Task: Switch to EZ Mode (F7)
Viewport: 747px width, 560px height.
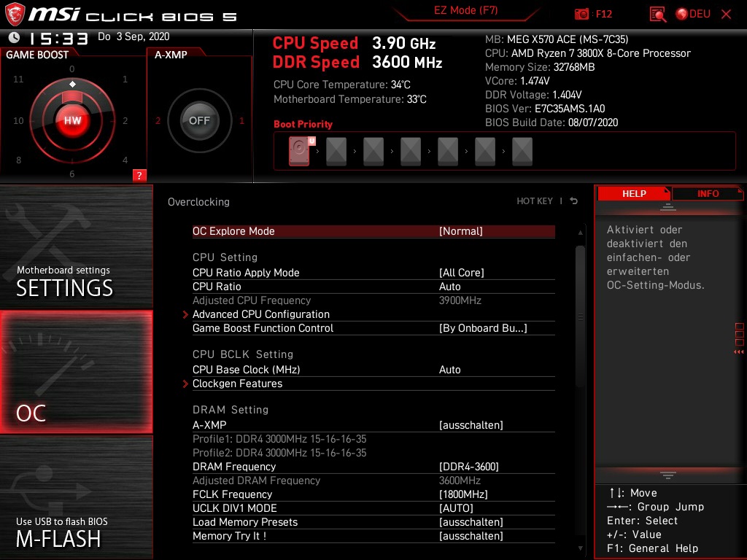Action: point(465,10)
